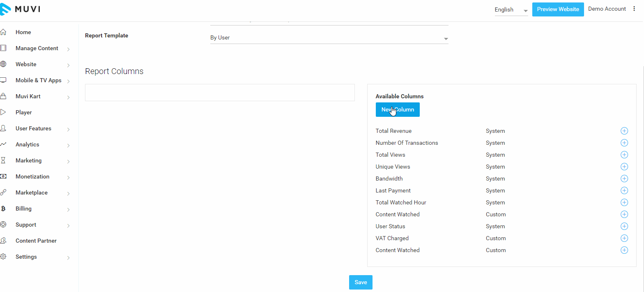Expand the Marketing chevron

(68, 162)
